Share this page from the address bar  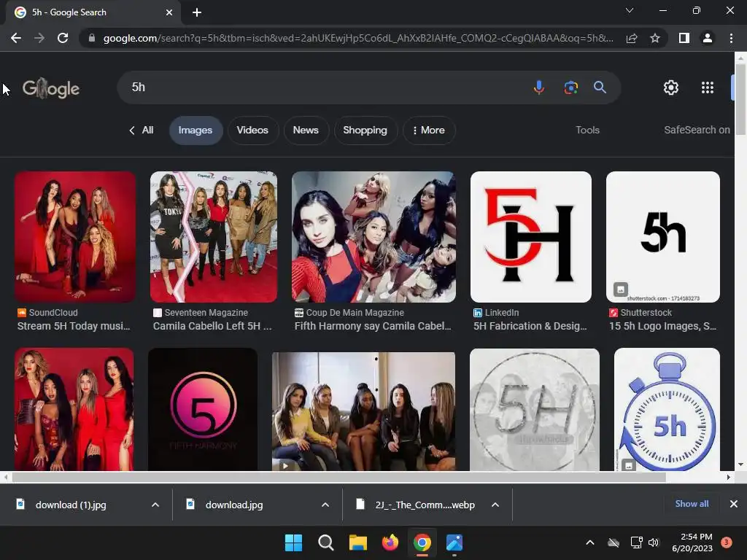pos(632,38)
